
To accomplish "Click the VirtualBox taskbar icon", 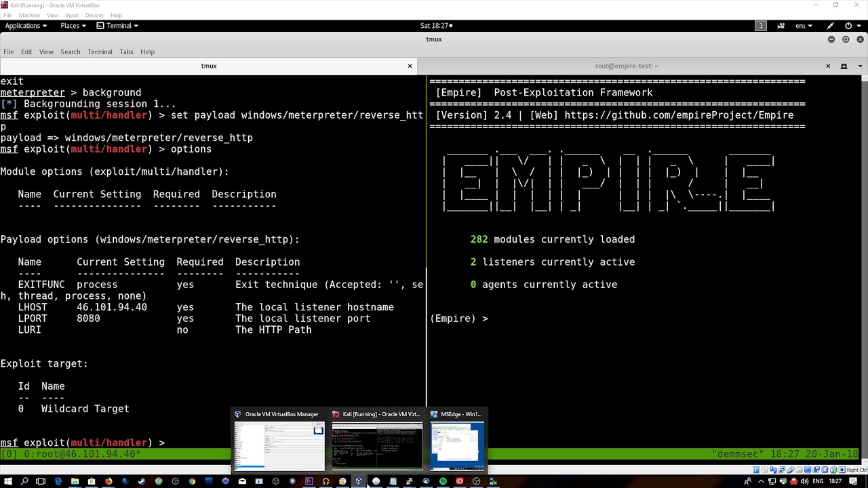I will pyautogui.click(x=359, y=481).
